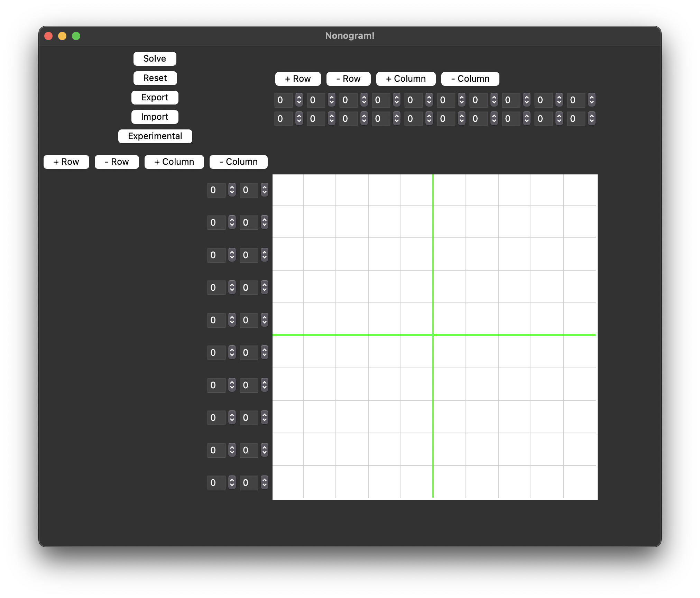The width and height of the screenshot is (700, 598).
Task: Remove a row using the top - Row button
Action: pos(348,79)
